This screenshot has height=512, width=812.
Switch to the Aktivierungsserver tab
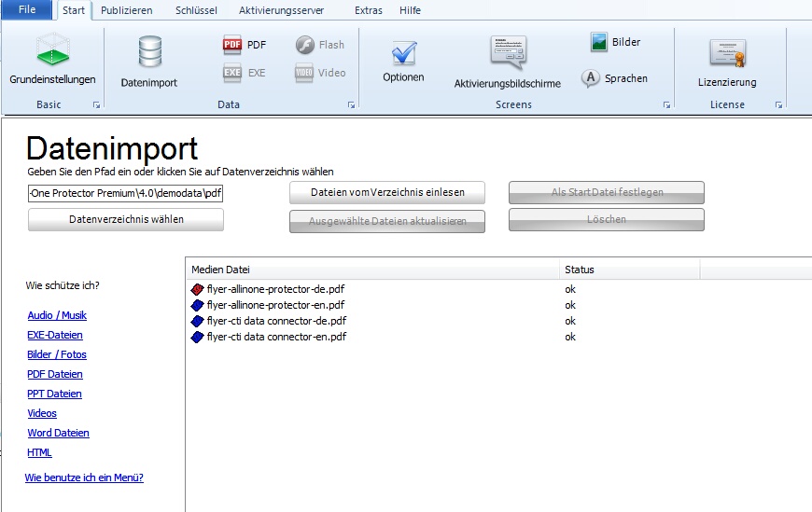(281, 10)
